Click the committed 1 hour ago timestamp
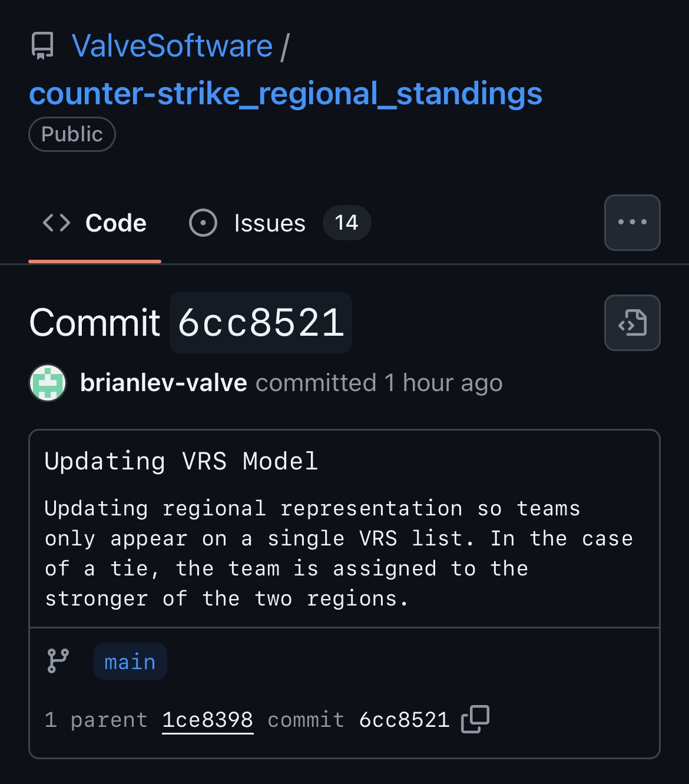Viewport: 689px width, 784px height. pos(379,383)
